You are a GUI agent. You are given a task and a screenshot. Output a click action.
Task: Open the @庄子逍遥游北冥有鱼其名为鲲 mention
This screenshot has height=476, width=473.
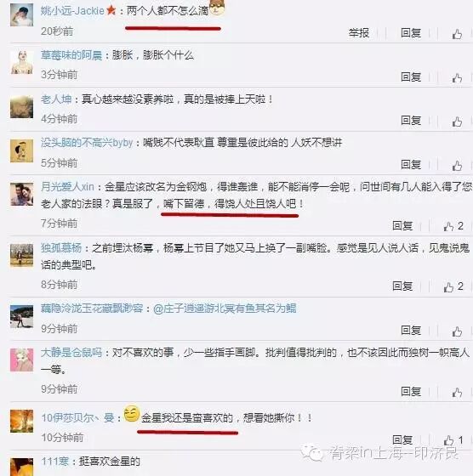(225, 309)
